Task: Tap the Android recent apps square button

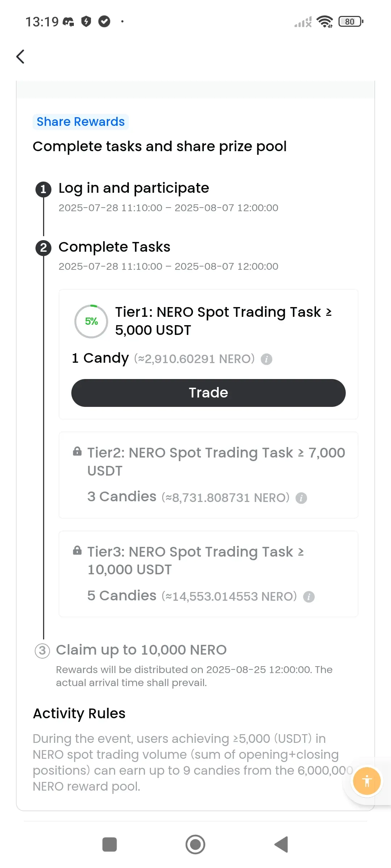Action: (110, 844)
